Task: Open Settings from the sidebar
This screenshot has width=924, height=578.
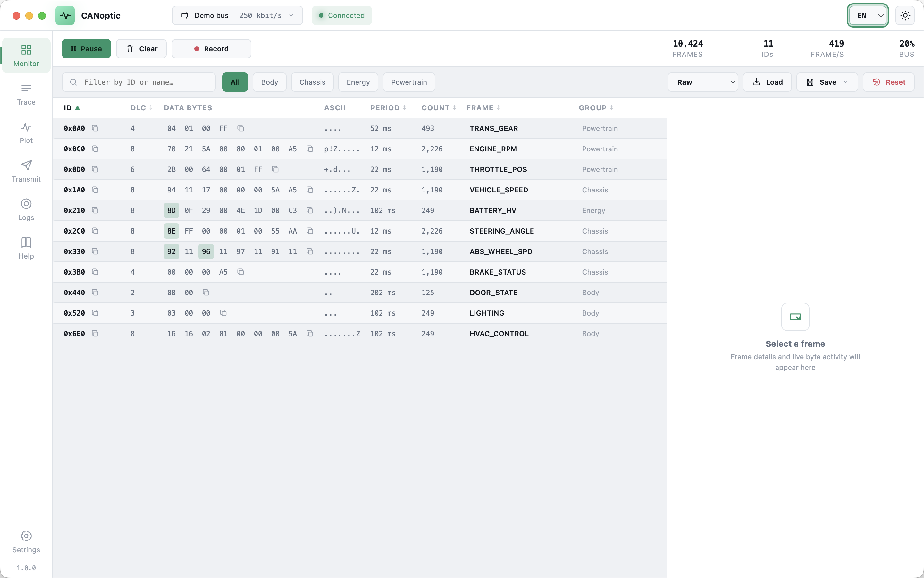Action: pyautogui.click(x=26, y=542)
